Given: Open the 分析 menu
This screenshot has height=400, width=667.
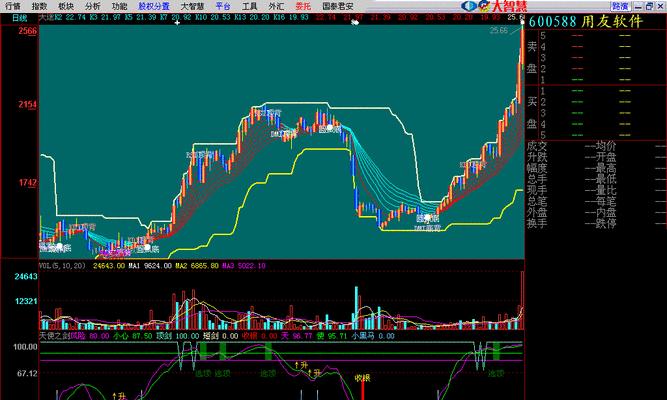Looking at the screenshot, I should [x=92, y=6].
